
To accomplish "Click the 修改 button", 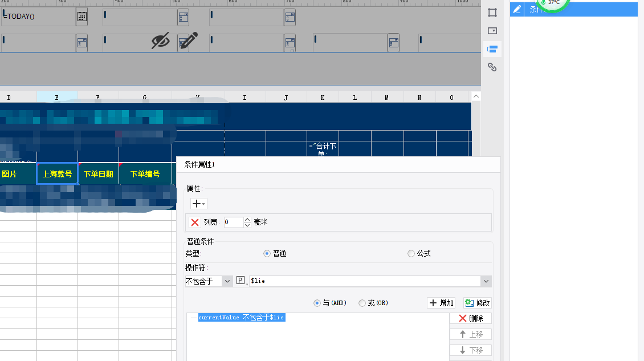I will (x=477, y=303).
